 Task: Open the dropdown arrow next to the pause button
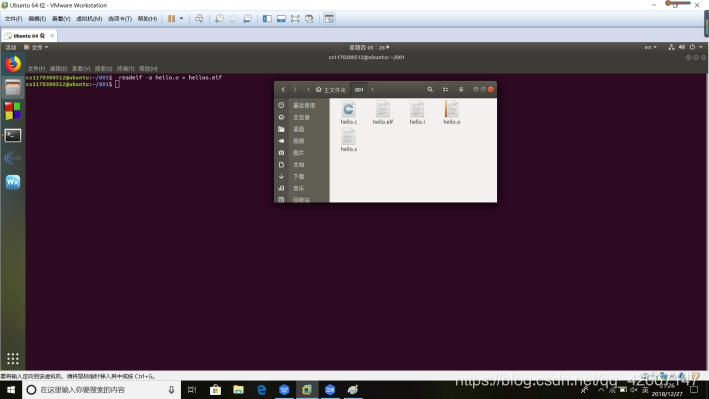click(181, 19)
